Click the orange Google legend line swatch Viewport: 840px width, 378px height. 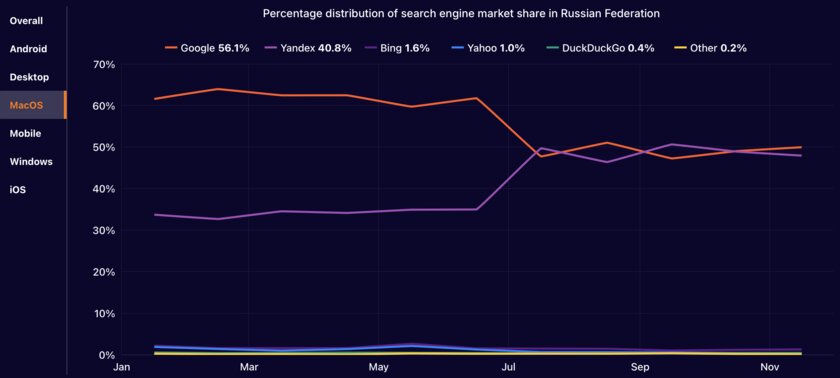171,48
